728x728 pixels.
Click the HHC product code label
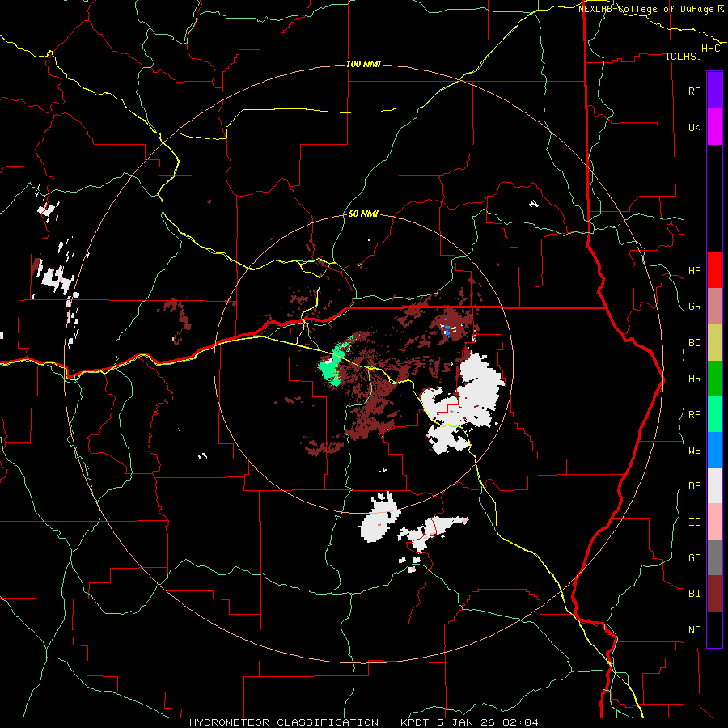(x=710, y=49)
